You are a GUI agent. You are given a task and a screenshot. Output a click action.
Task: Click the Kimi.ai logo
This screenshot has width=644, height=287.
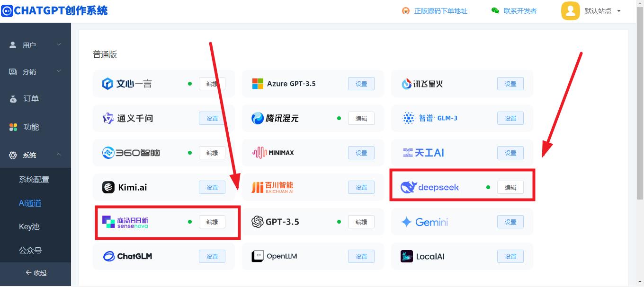tap(125, 187)
